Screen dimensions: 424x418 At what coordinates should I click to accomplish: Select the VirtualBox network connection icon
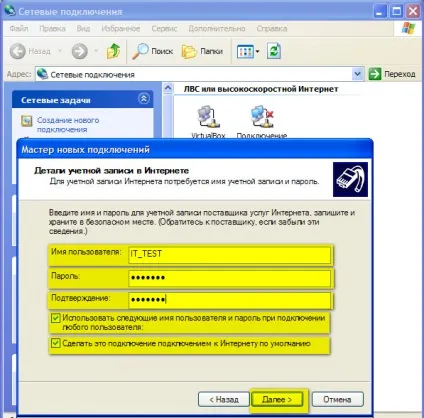[x=208, y=117]
